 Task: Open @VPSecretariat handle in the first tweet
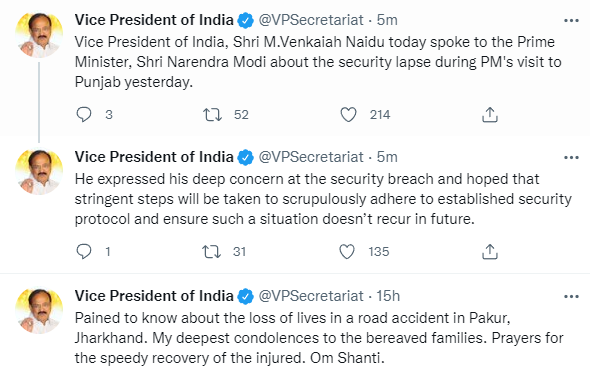click(311, 20)
